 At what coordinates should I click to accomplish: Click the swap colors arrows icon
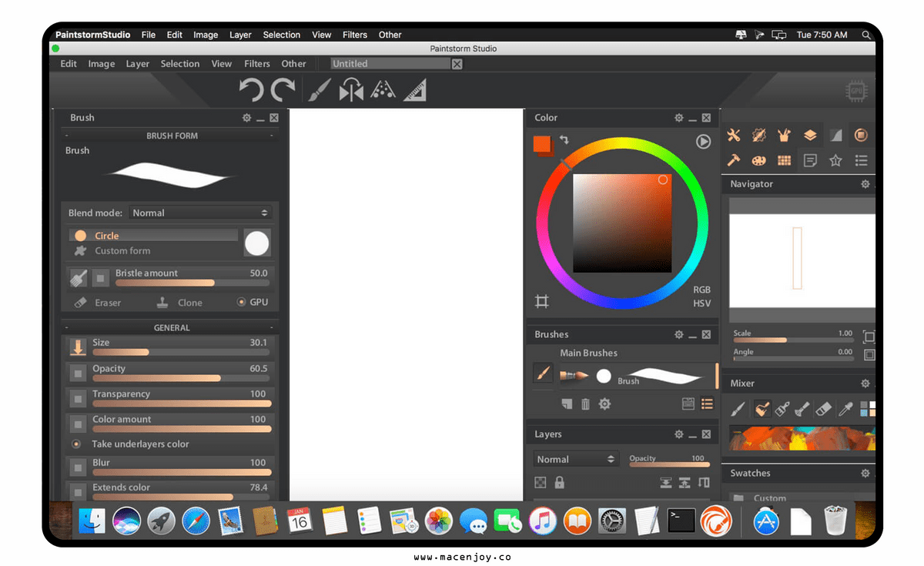(564, 139)
